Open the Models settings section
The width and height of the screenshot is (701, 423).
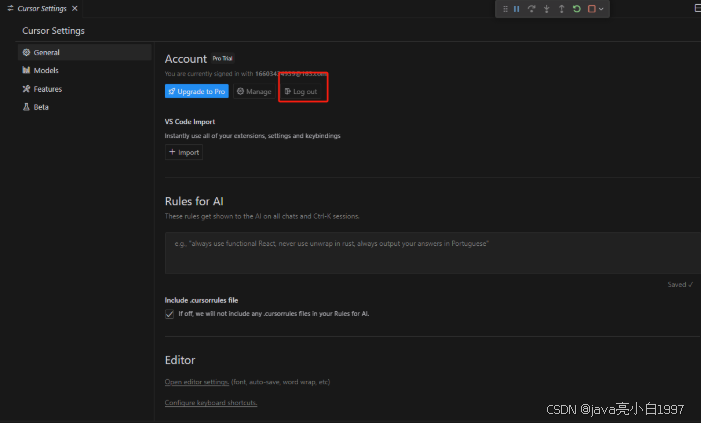click(x=84, y=70)
